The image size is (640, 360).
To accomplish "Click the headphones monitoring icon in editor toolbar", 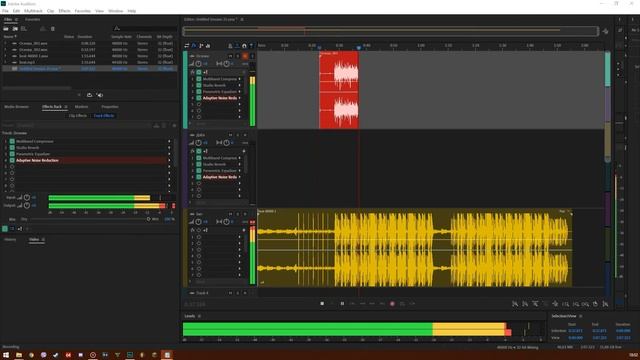I will point(244,46).
